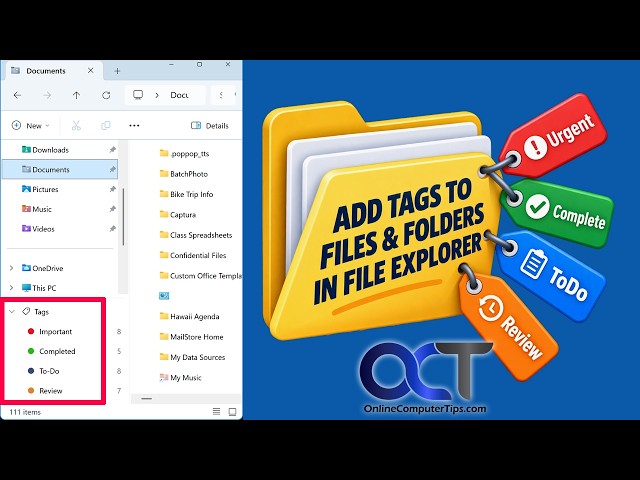Screen dimensions: 640x480
Task: Open the Captura folder
Action: (x=178, y=215)
